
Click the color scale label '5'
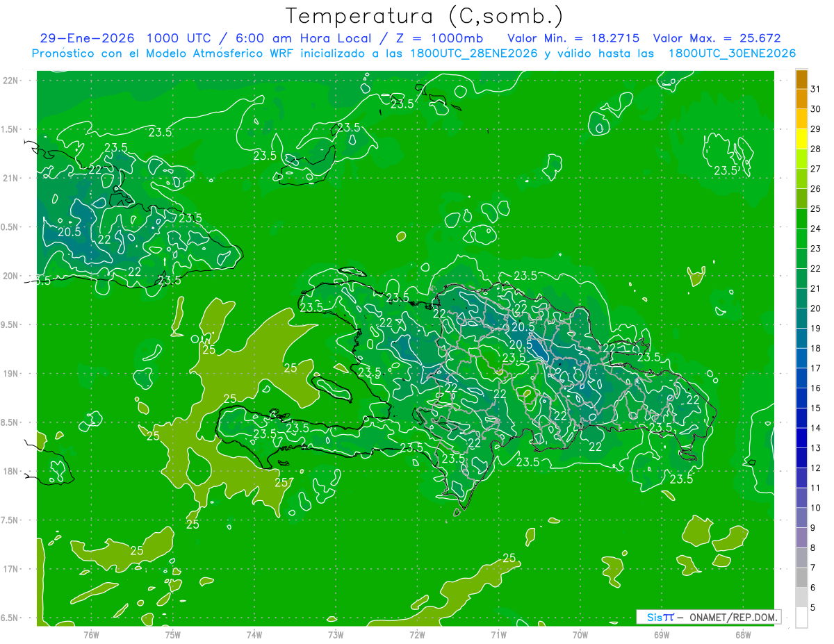[x=814, y=608]
